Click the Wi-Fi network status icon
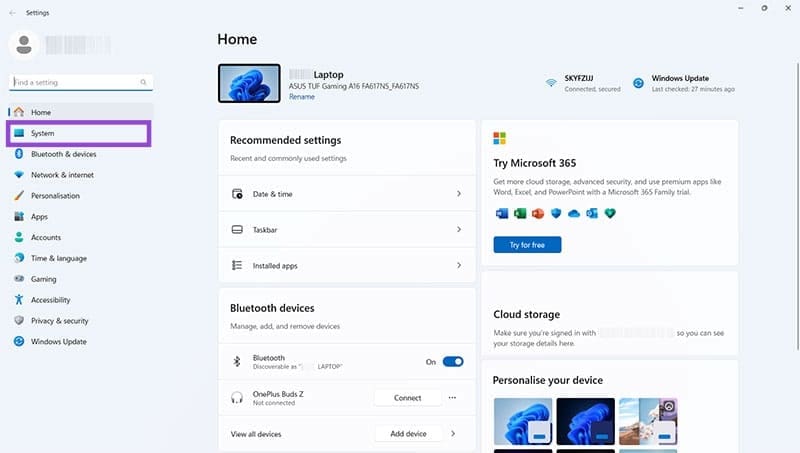Screen dimensions: 800x453 551,83
